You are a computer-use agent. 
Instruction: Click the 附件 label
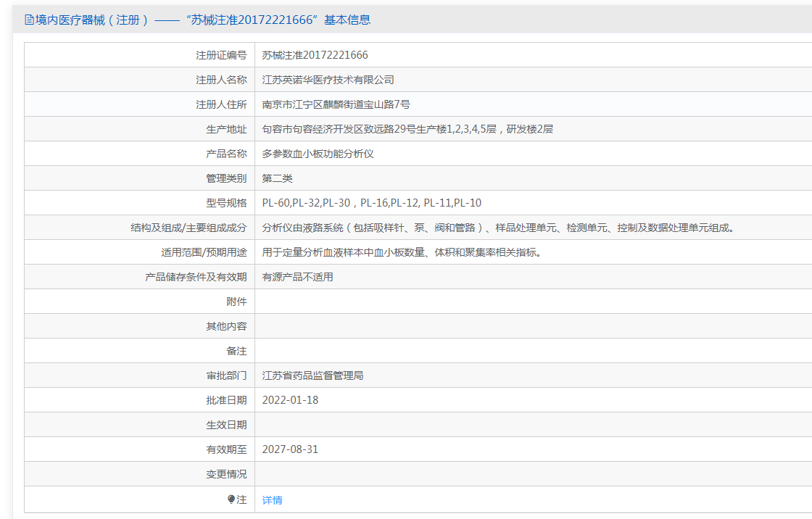pyautogui.click(x=236, y=302)
